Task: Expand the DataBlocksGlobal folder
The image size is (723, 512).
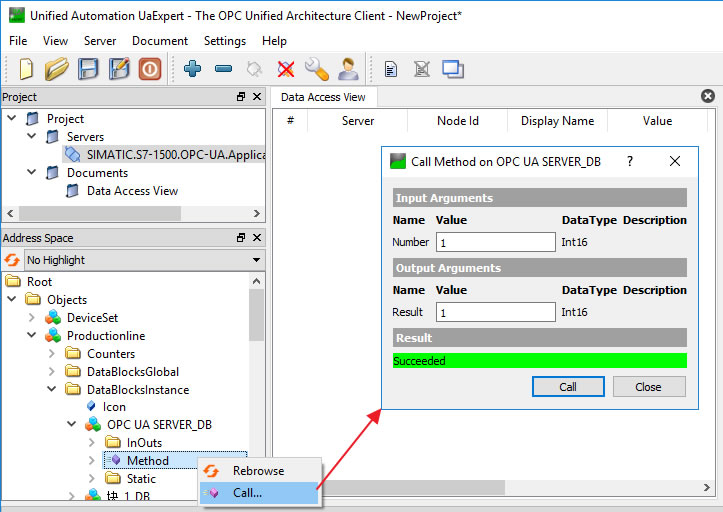Action: 52,371
